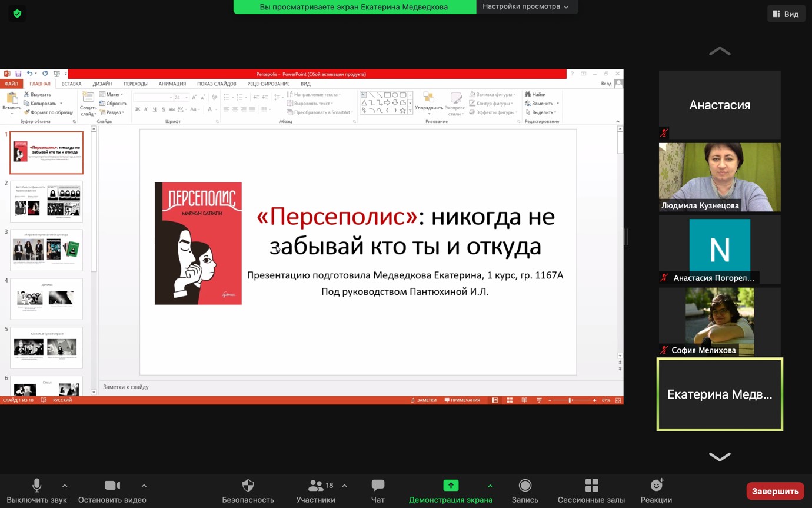The height and width of the screenshot is (508, 812).
Task: Click fit slide to window icon
Action: tap(618, 400)
